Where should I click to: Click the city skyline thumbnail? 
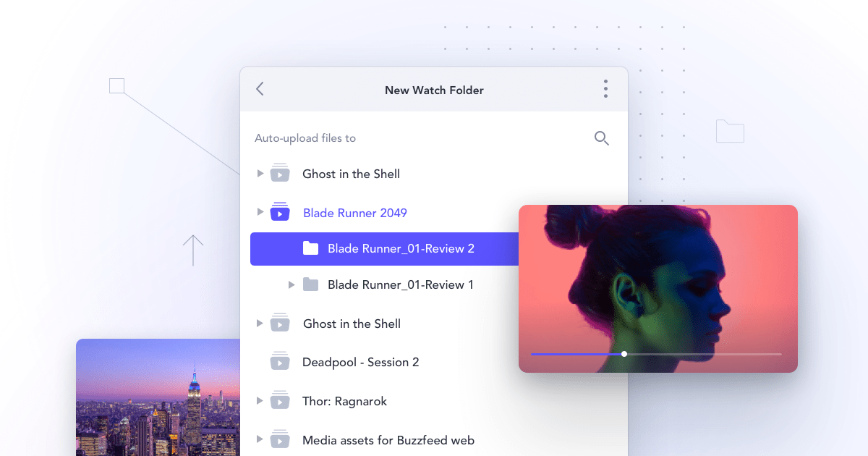click(158, 398)
